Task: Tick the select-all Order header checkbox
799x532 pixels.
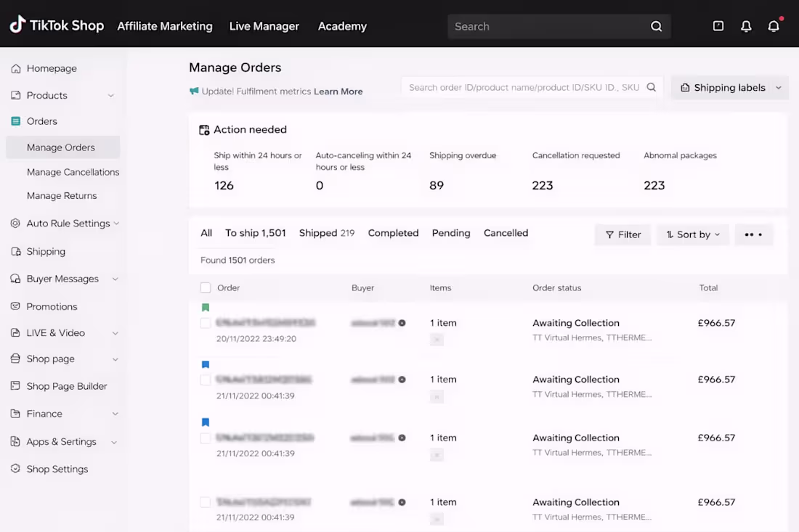Action: pos(206,287)
